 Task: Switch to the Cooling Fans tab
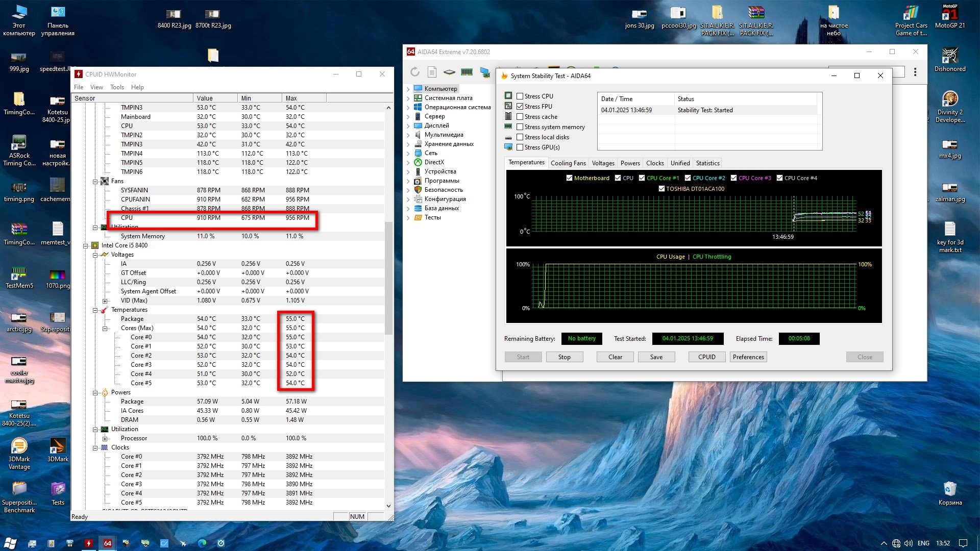click(x=568, y=163)
